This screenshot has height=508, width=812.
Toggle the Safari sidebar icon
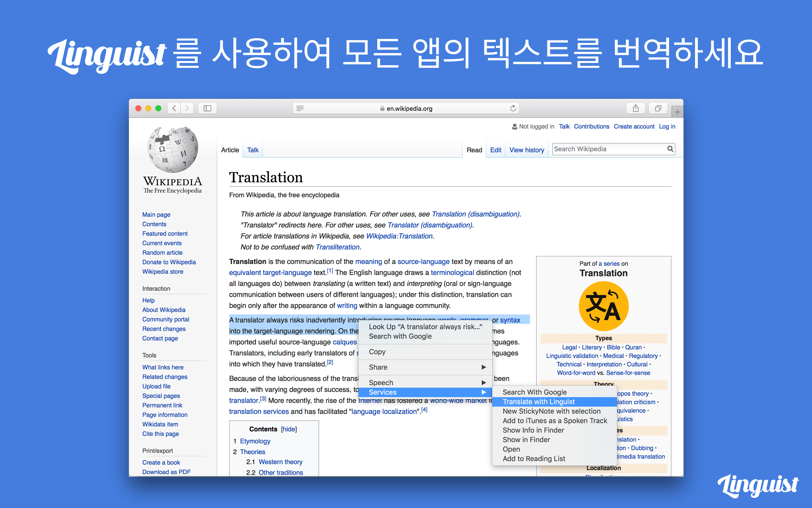click(207, 108)
